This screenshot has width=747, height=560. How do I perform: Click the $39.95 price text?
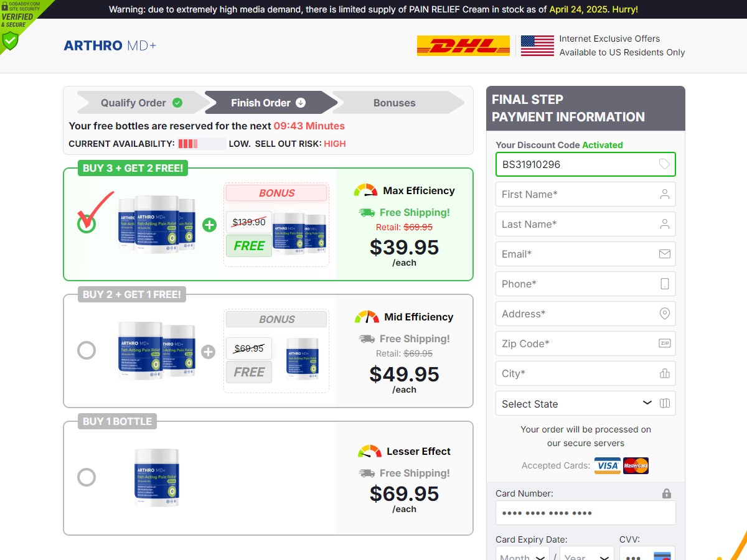(404, 247)
